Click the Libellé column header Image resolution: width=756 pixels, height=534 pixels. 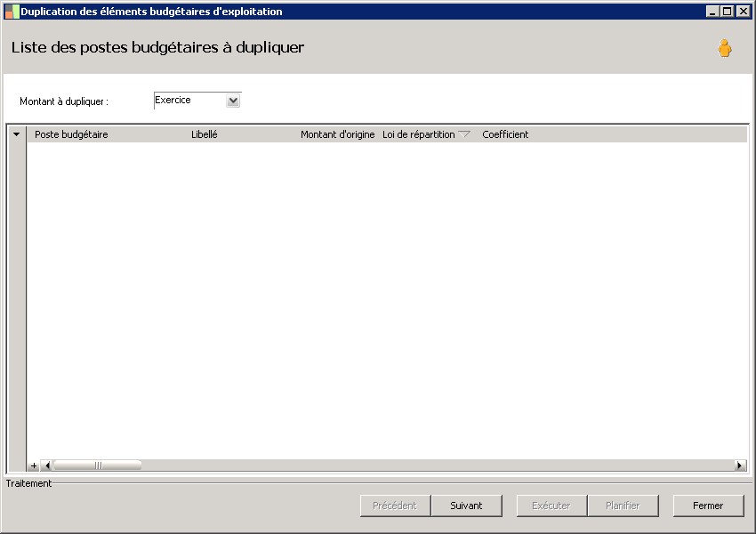pyautogui.click(x=204, y=134)
